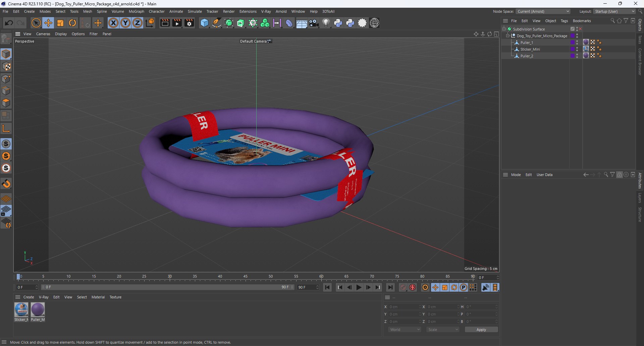
Task: Select the Move tool in top toolbar
Action: 48,23
